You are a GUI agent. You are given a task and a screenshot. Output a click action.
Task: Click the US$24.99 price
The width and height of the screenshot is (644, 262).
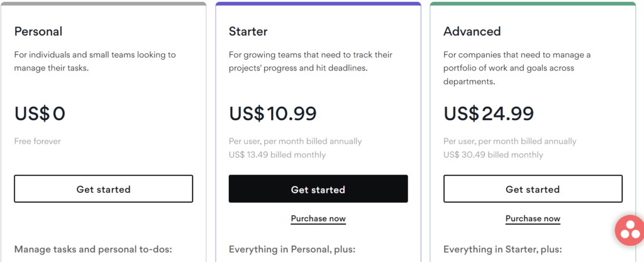tap(489, 114)
